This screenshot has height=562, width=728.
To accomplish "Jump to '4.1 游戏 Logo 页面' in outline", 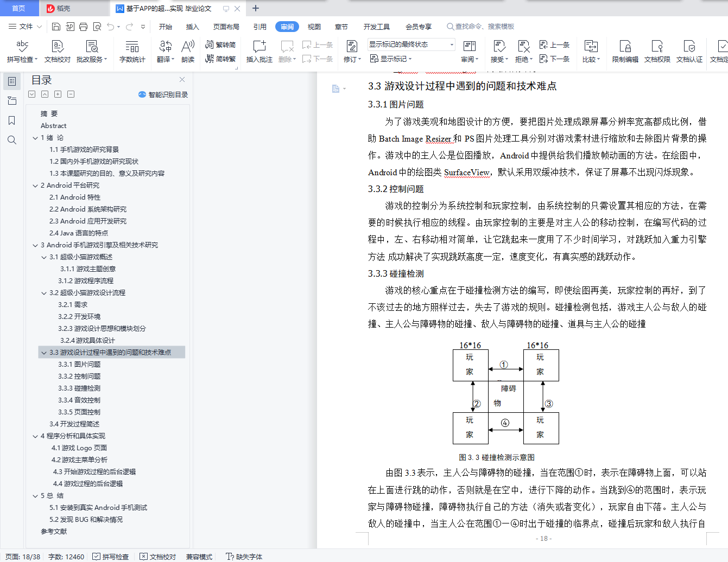I will tap(79, 448).
